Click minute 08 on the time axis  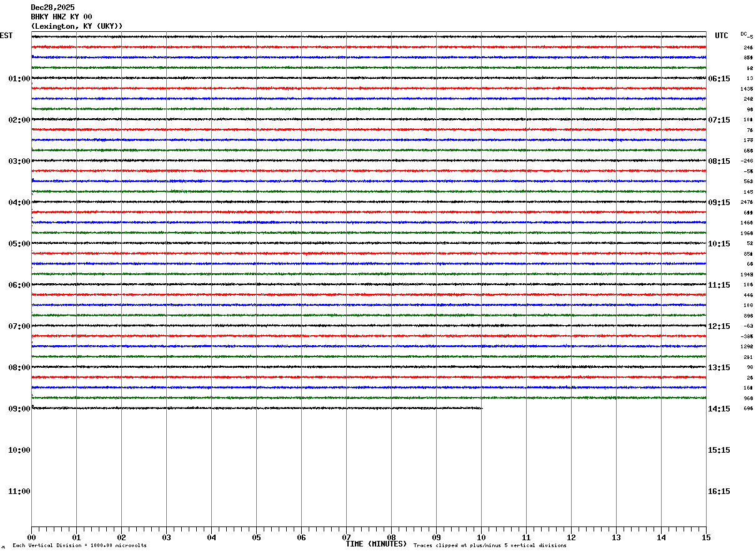pyautogui.click(x=391, y=537)
